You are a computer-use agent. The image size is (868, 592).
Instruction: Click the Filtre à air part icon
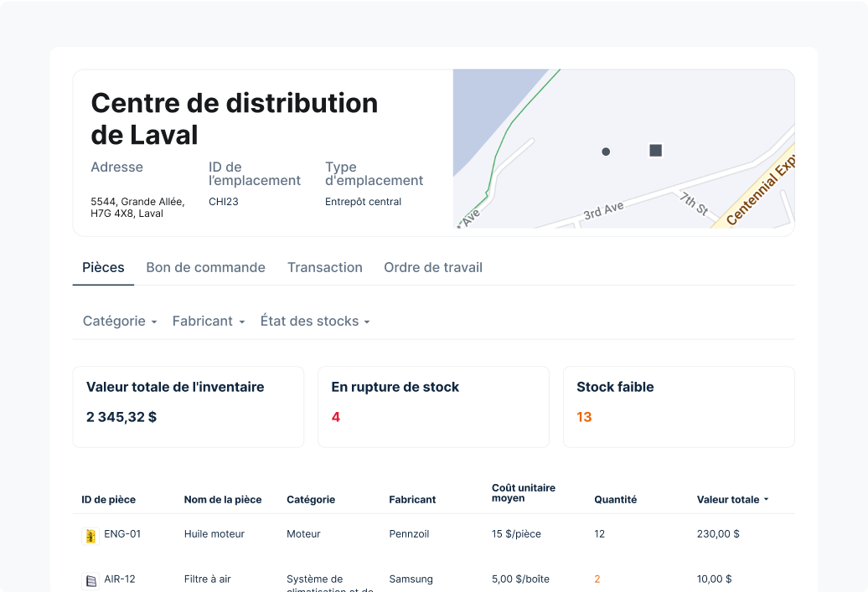pos(90,579)
